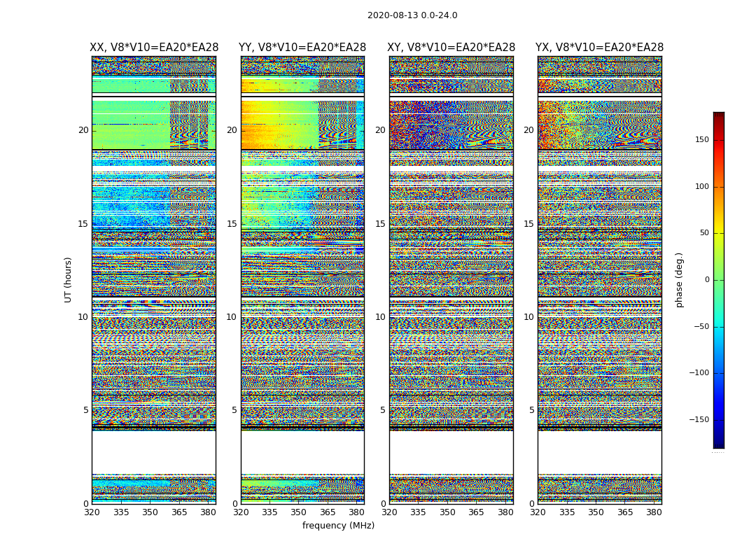
Task: Click the YX panel y-tick label 10
Action: [x=528, y=317]
